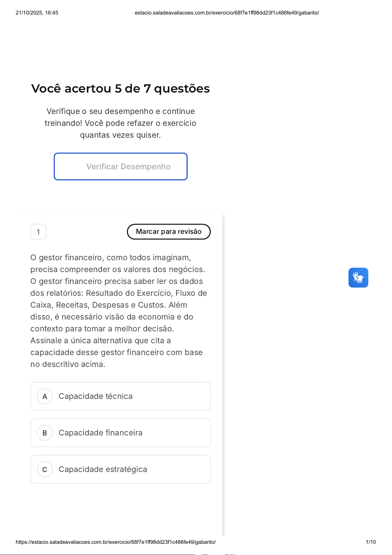Toggle 'Marcar para revisão' on question 1
392x555 pixels.
point(169,232)
